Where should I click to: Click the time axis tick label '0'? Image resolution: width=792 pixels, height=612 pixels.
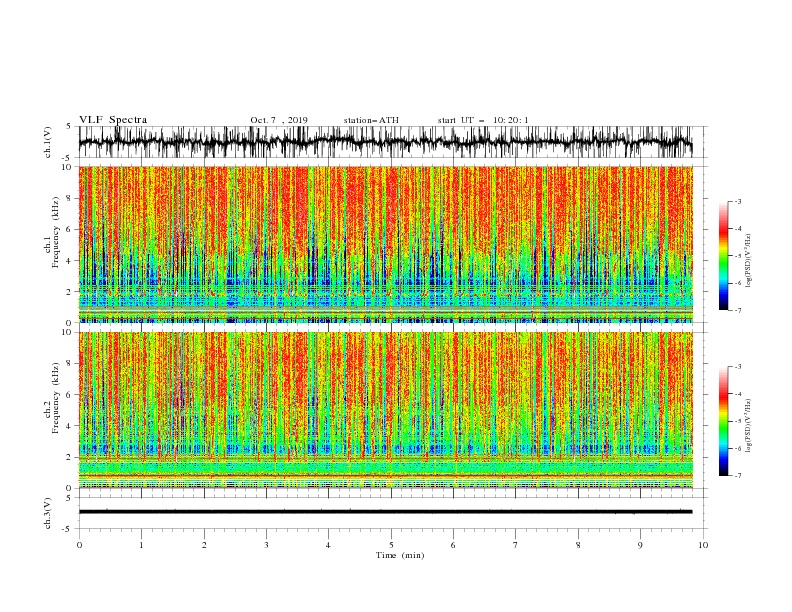point(79,545)
